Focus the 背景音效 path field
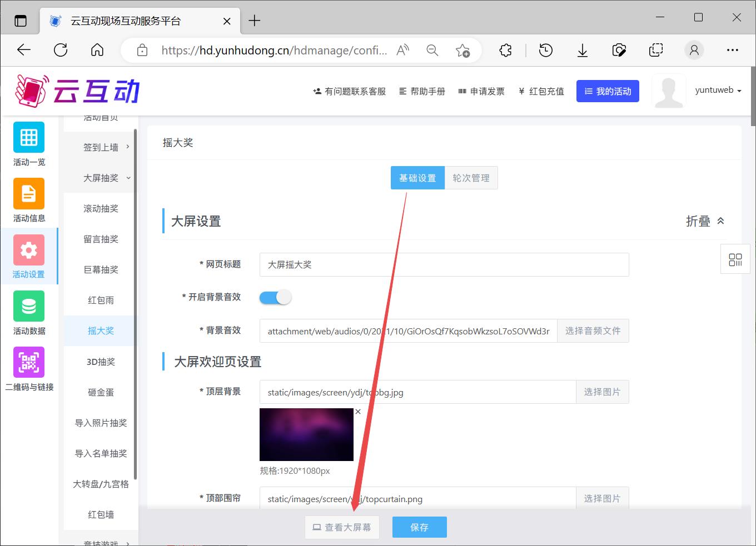The height and width of the screenshot is (546, 756). click(x=409, y=330)
